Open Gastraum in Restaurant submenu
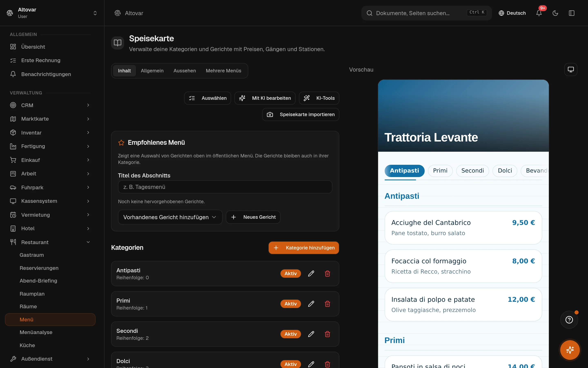 pos(50,255)
